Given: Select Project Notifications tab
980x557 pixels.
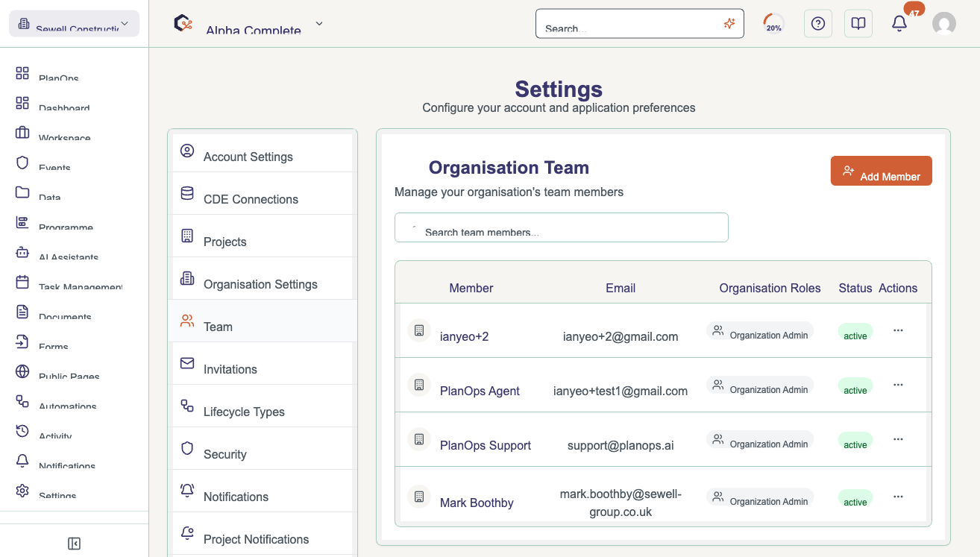Looking at the screenshot, I should [263, 534].
